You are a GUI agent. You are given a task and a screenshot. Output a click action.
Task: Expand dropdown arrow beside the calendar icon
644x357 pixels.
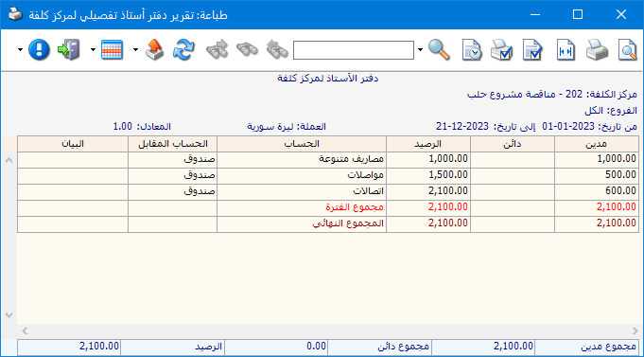pyautogui.click(x=93, y=50)
